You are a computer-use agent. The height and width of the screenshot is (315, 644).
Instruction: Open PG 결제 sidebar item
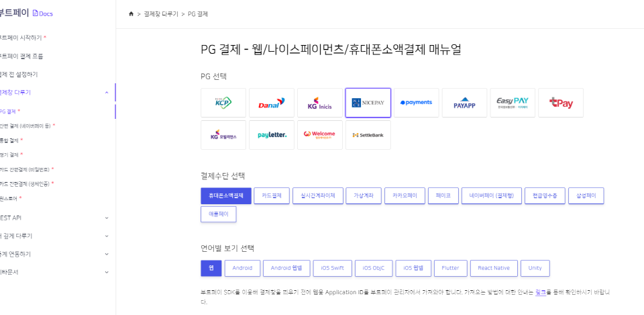pos(8,111)
